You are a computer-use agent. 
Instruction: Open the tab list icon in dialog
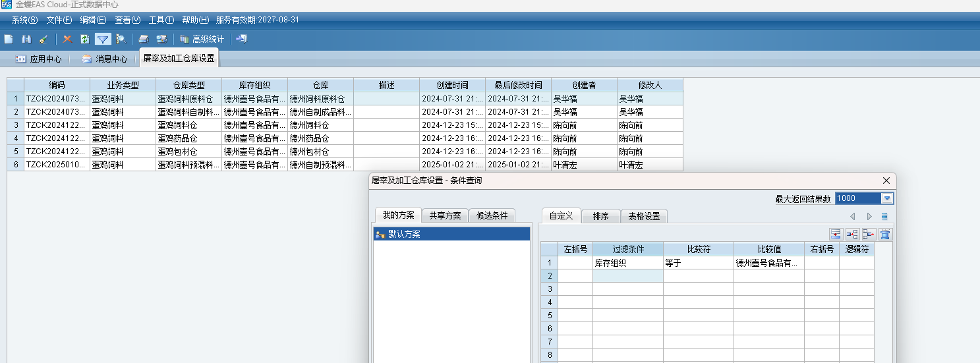coord(884,216)
